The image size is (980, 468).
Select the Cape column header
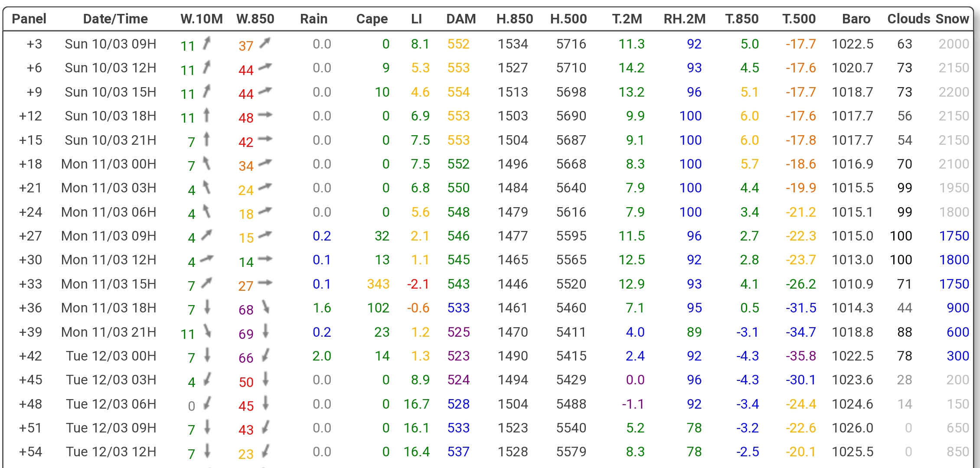click(x=372, y=19)
